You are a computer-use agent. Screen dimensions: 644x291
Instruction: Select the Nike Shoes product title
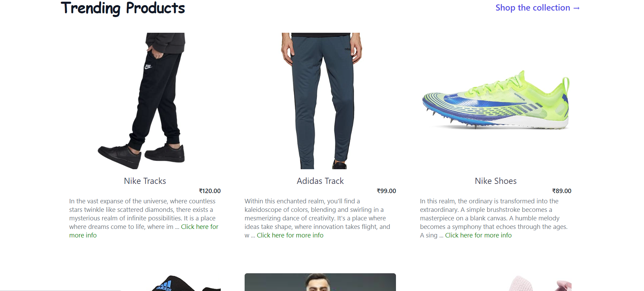pyautogui.click(x=496, y=181)
